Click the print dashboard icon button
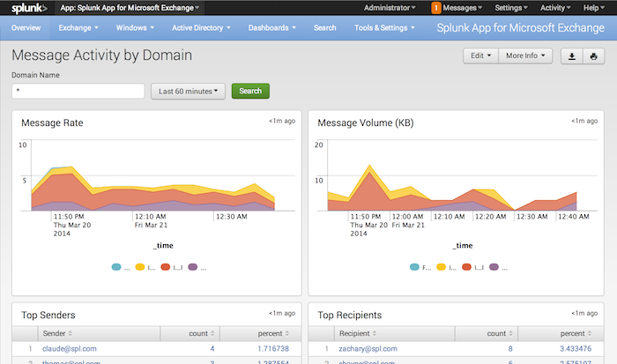 (x=594, y=56)
